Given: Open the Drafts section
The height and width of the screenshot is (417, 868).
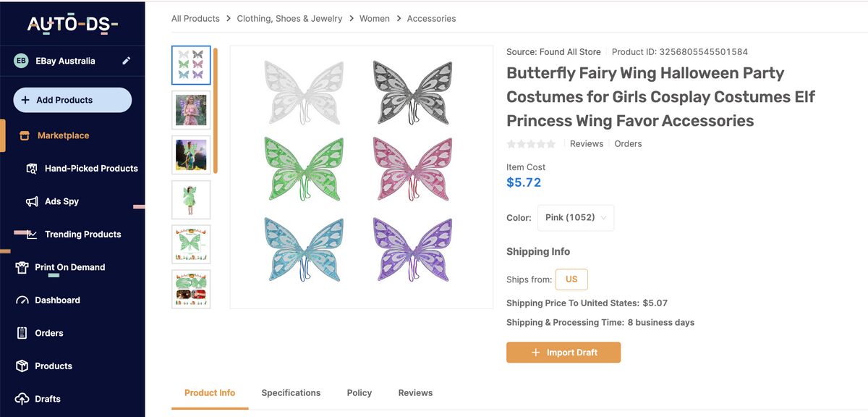Looking at the screenshot, I should coord(49,398).
